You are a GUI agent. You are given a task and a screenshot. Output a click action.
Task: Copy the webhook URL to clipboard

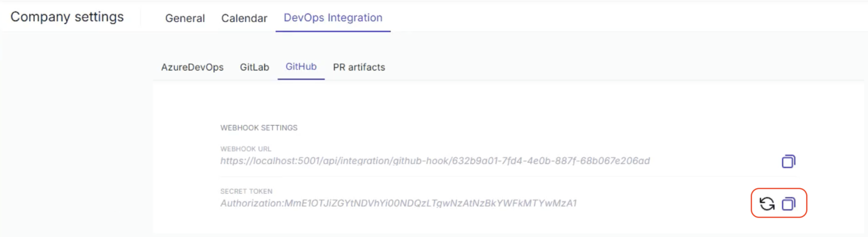pyautogui.click(x=788, y=161)
